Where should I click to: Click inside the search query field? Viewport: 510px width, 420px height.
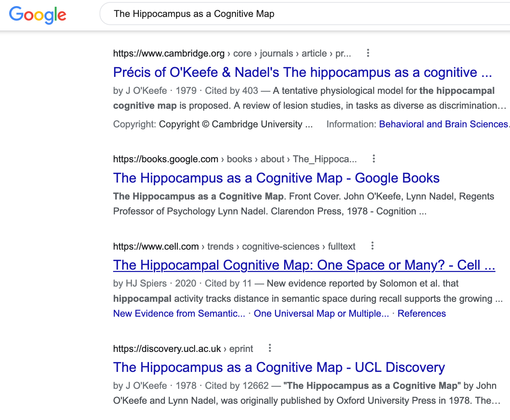pyautogui.click(x=237, y=14)
